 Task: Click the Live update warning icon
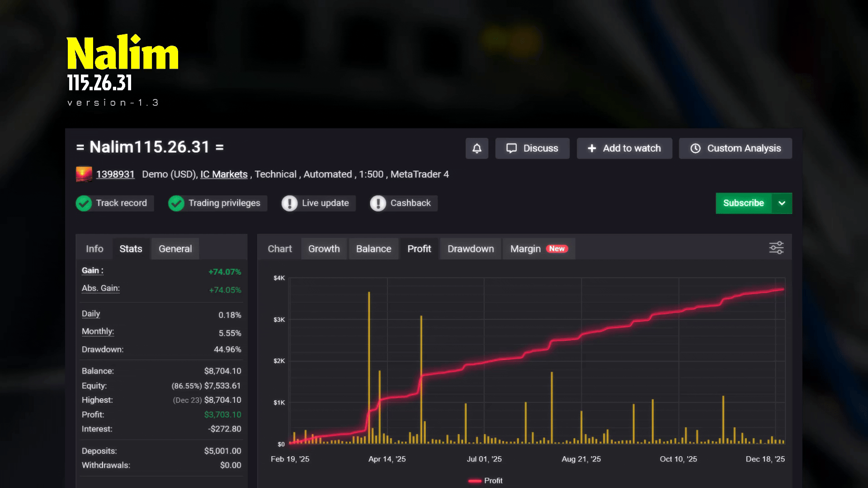tap(289, 203)
